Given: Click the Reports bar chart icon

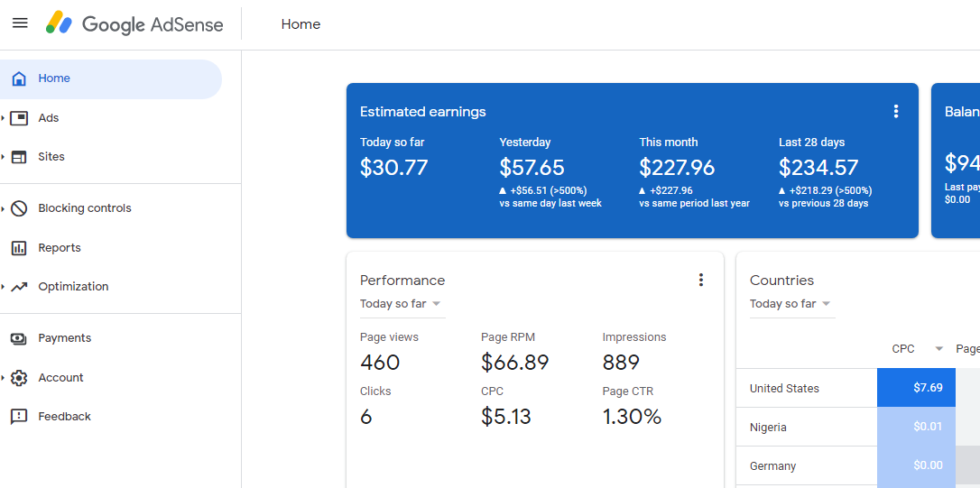Looking at the screenshot, I should click(x=19, y=248).
